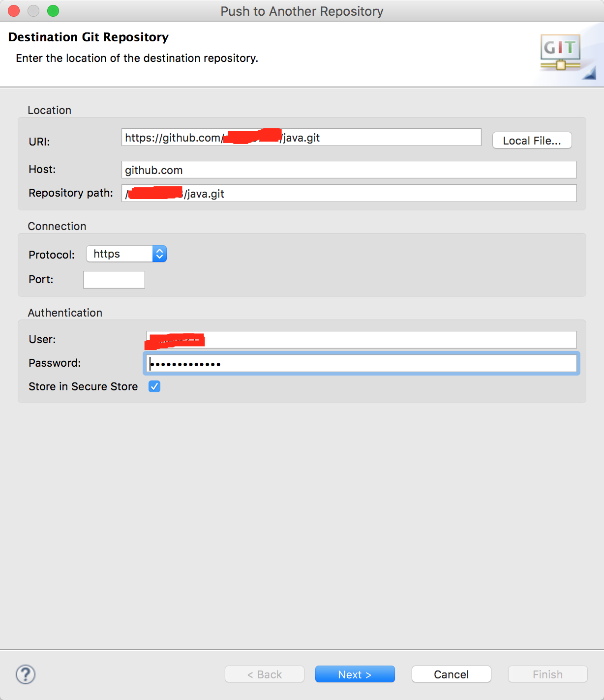Click the Store in Secure Store label
Image resolution: width=604 pixels, height=700 pixels.
point(83,387)
